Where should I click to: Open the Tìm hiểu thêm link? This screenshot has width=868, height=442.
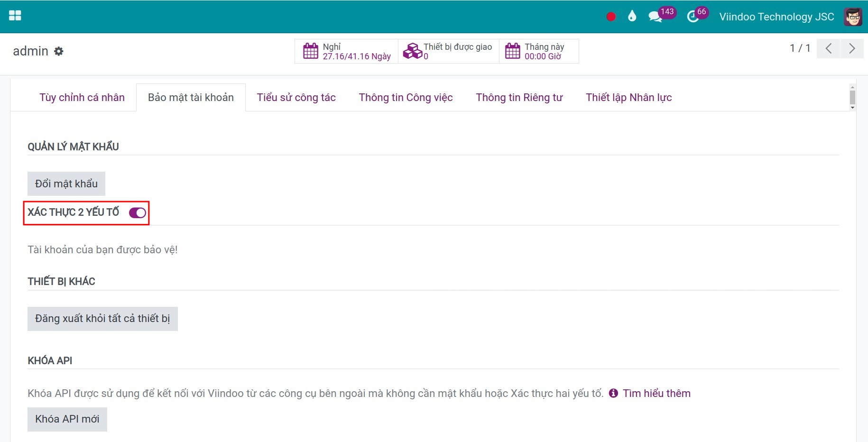656,393
